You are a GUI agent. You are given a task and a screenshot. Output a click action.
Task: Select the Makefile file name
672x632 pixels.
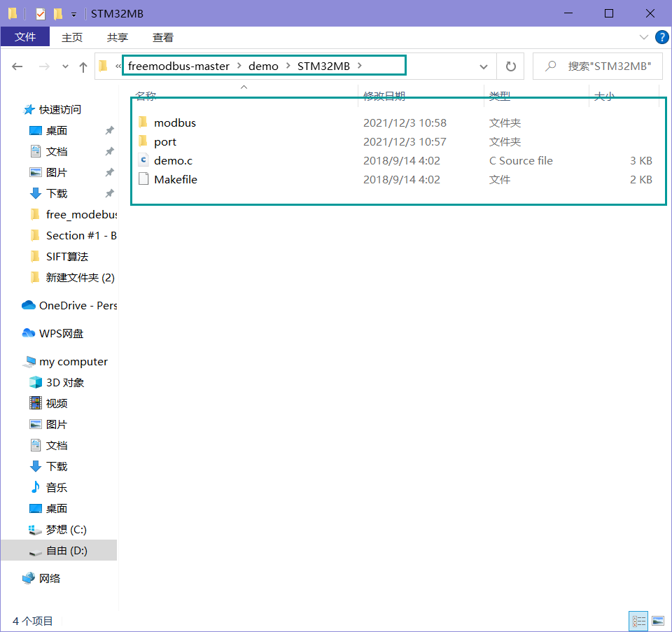tap(176, 180)
